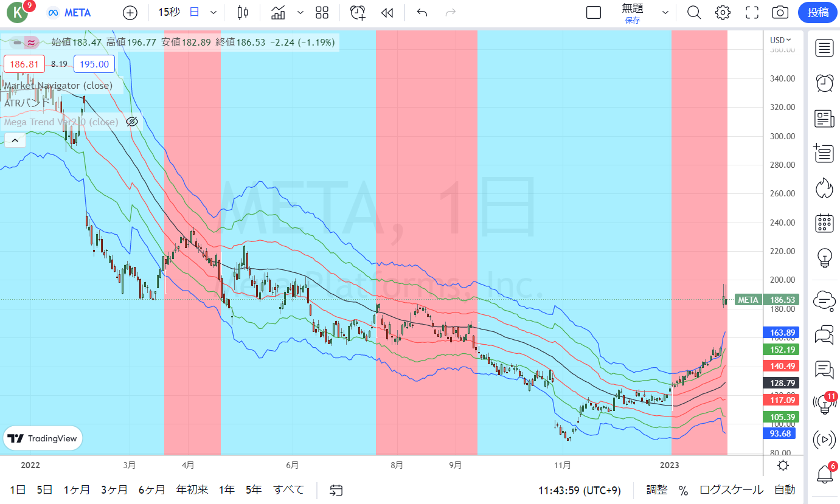Add symbol with plus circle icon
Screen dimensions: 840x504
pos(130,13)
